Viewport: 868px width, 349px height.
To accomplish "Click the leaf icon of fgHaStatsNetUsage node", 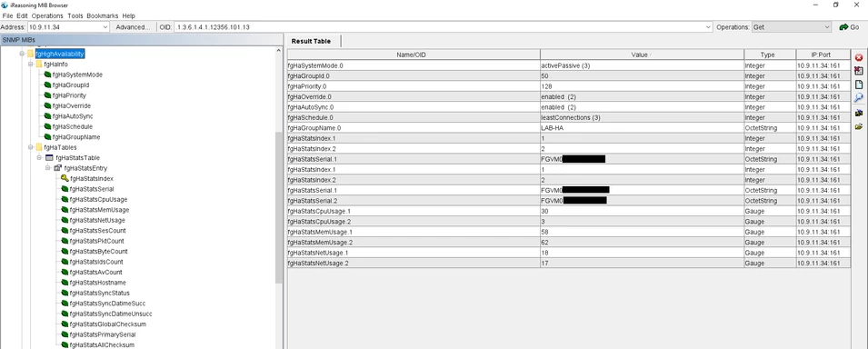I will pos(65,221).
